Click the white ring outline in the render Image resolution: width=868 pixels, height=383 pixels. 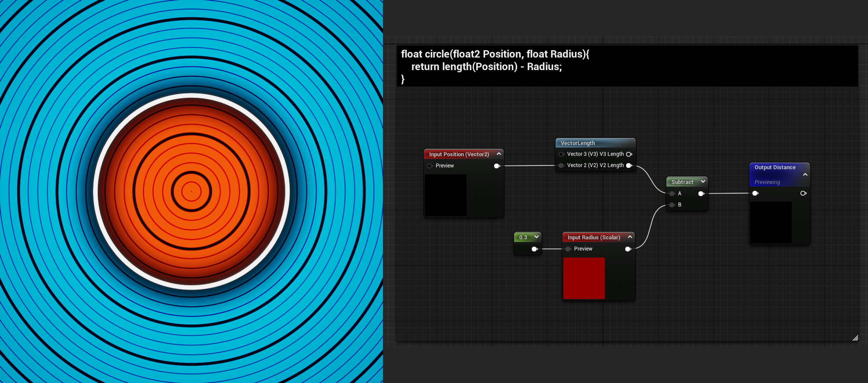(191, 96)
